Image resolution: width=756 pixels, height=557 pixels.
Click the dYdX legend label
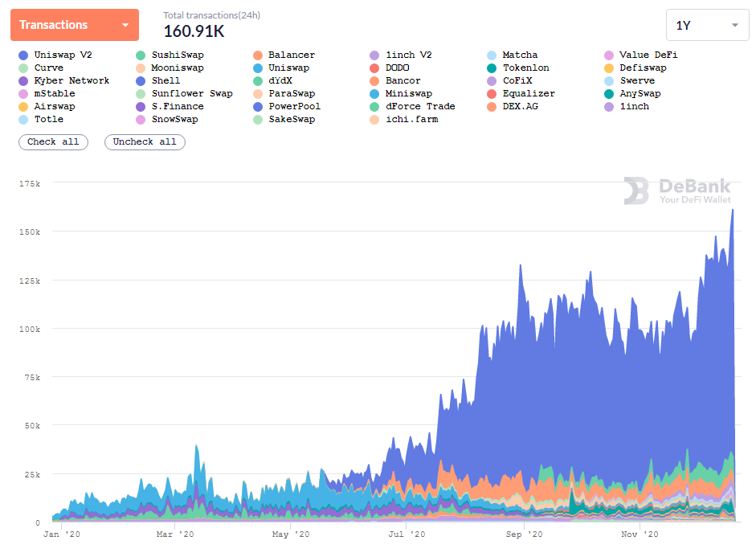coord(280,80)
